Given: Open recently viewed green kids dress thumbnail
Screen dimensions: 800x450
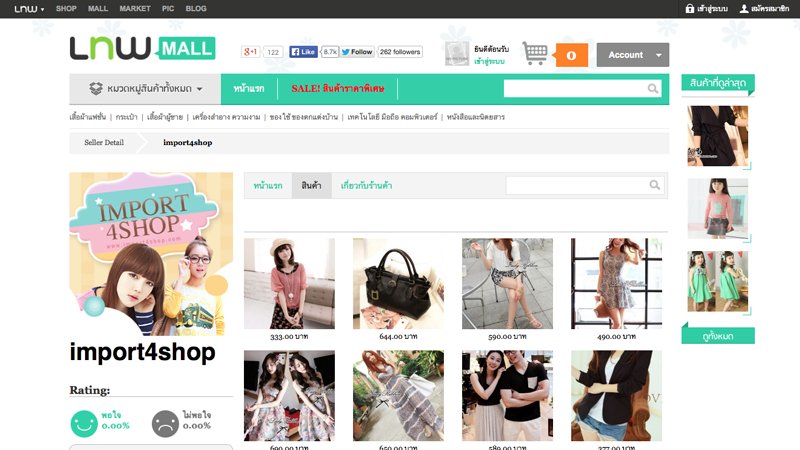Looking at the screenshot, I should [718, 281].
